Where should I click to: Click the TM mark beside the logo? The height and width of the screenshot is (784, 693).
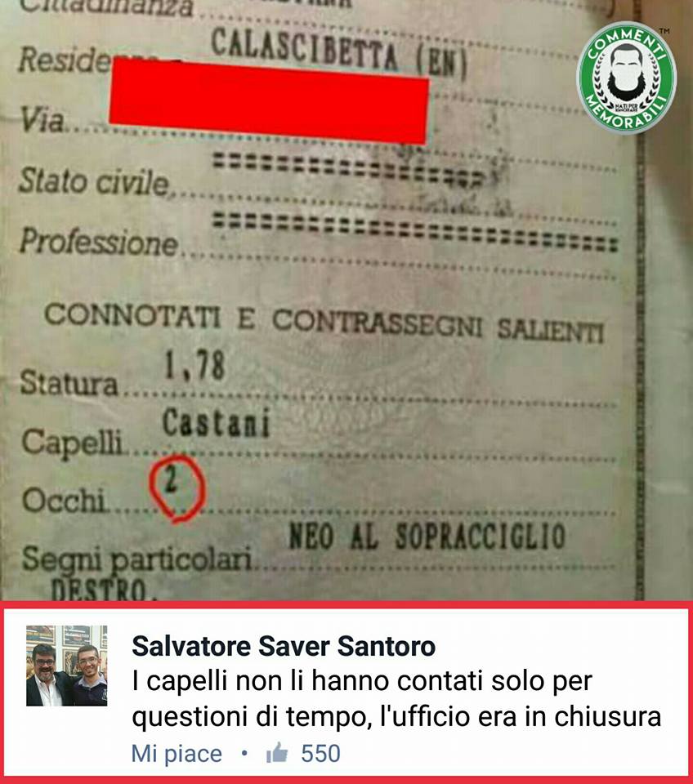click(664, 32)
